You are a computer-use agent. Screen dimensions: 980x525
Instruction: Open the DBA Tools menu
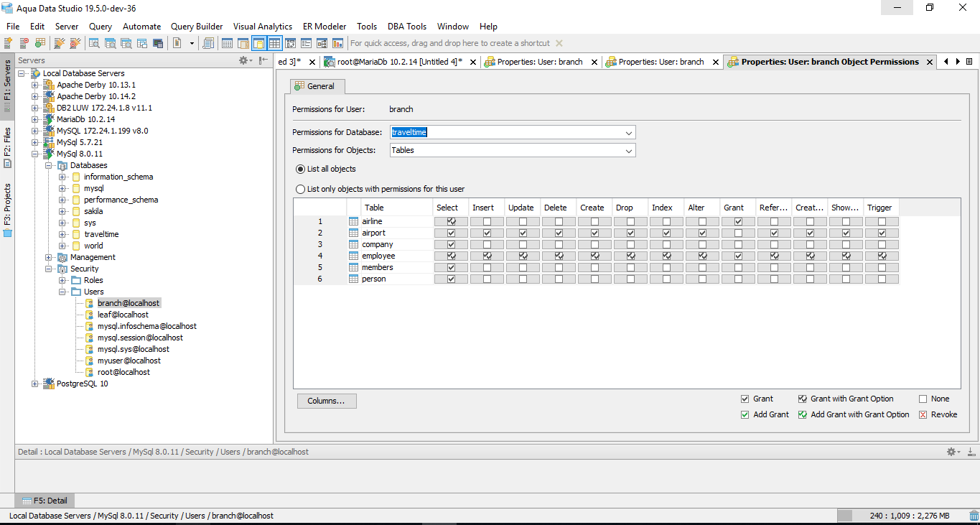coord(407,27)
